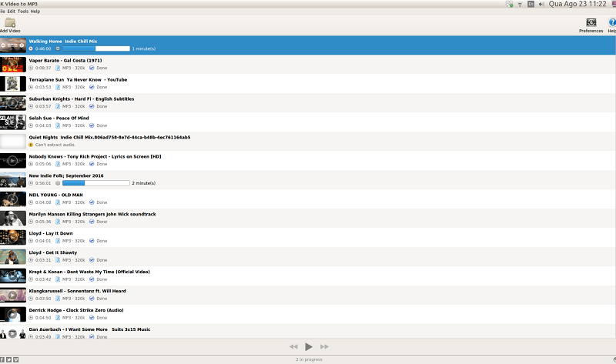The height and width of the screenshot is (364, 616).
Task: Click the Done checkmark icon for Vapor Barato
Action: tap(92, 68)
